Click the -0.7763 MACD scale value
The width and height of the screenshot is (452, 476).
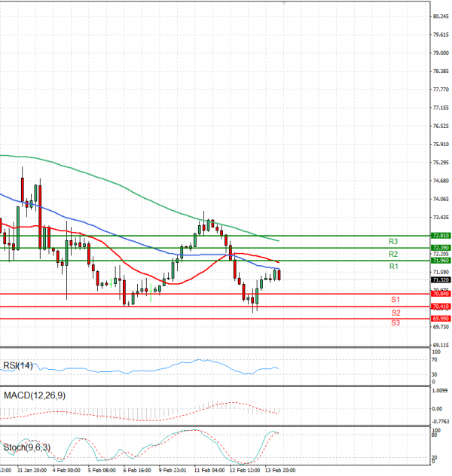coord(440,421)
